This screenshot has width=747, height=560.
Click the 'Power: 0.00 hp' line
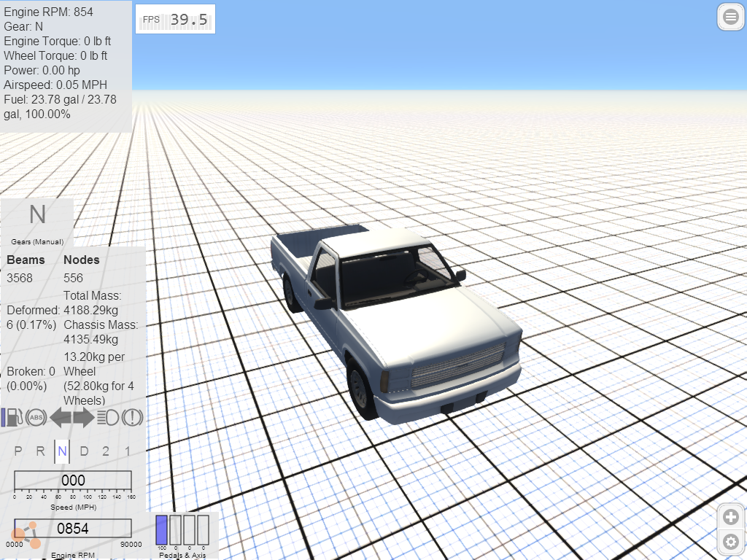pyautogui.click(x=42, y=71)
